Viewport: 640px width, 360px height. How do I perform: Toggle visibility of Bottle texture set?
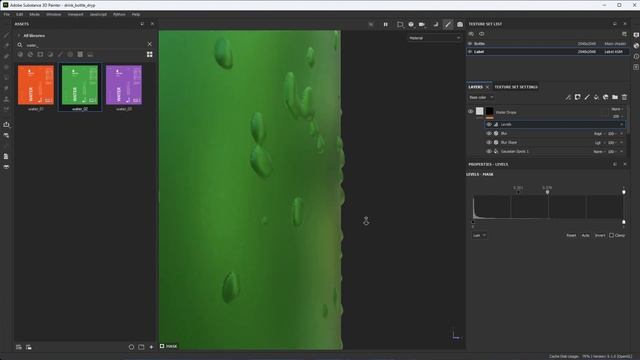[x=470, y=44]
